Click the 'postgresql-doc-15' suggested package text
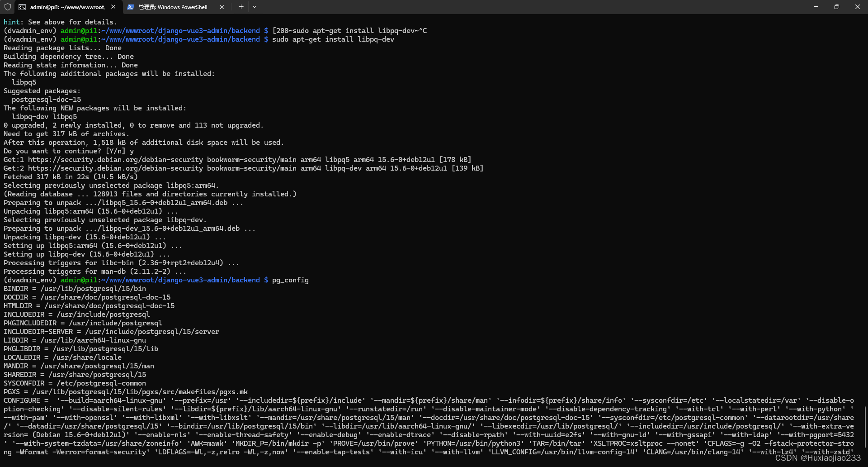Screen dimensions: 868x467 [x=47, y=100]
